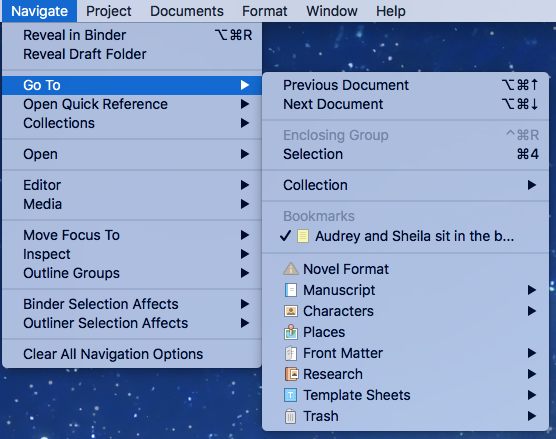The height and width of the screenshot is (439, 556).
Task: Expand the Collection submenu arrow
Action: [x=532, y=185]
